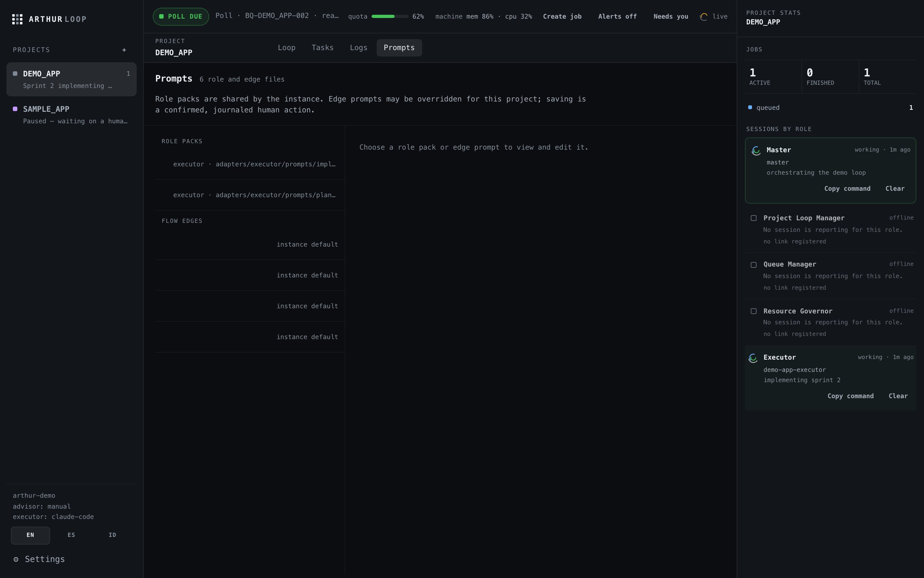Image resolution: width=924 pixels, height=578 pixels.
Task: Click the Executor session working spinner icon
Action: 753,358
